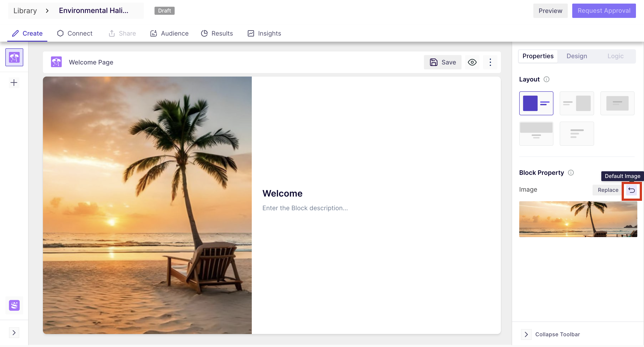
Task: Open the Results tab
Action: click(217, 34)
